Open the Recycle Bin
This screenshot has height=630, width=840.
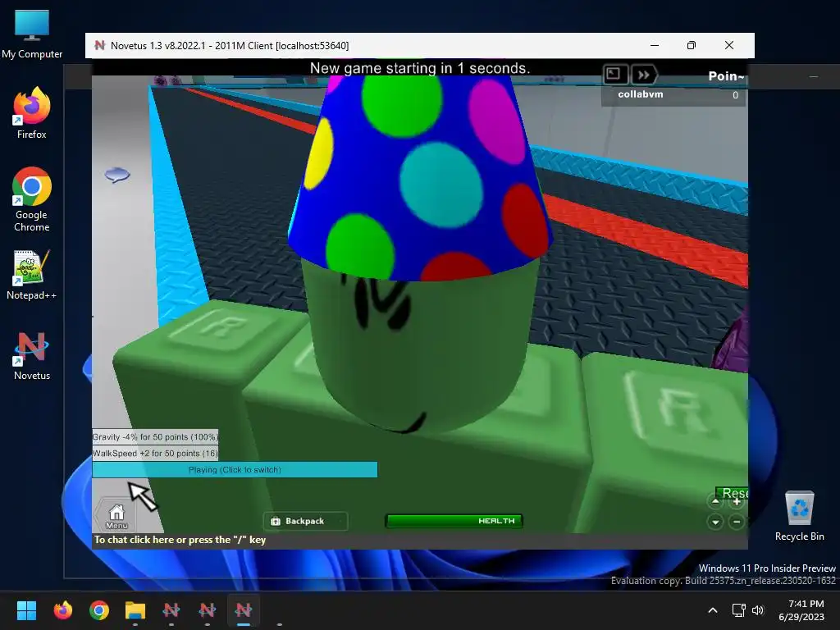tap(799, 516)
